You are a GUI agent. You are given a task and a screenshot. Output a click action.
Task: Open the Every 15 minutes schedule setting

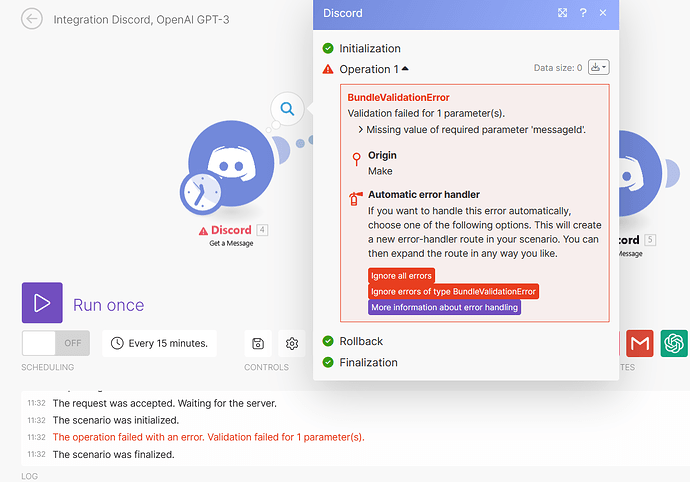(x=159, y=343)
